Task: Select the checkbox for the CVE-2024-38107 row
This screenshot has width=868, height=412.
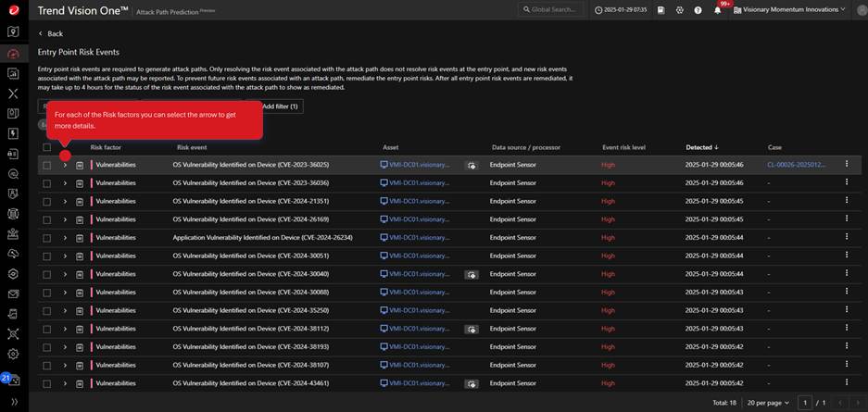Action: pos(47,366)
